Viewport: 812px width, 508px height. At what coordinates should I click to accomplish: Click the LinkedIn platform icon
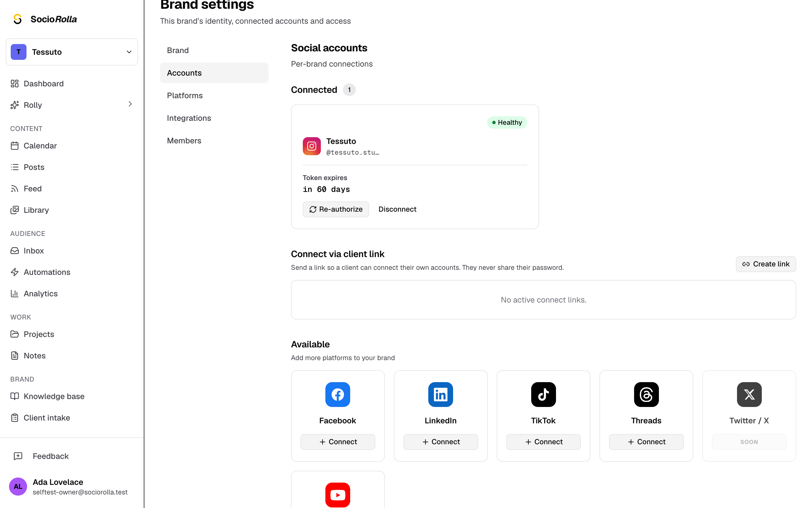[x=441, y=395]
